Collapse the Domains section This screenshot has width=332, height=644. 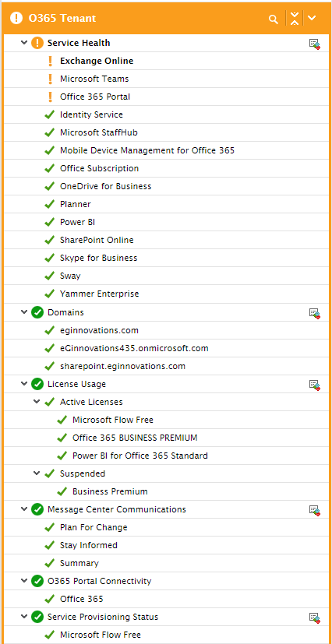point(24,311)
